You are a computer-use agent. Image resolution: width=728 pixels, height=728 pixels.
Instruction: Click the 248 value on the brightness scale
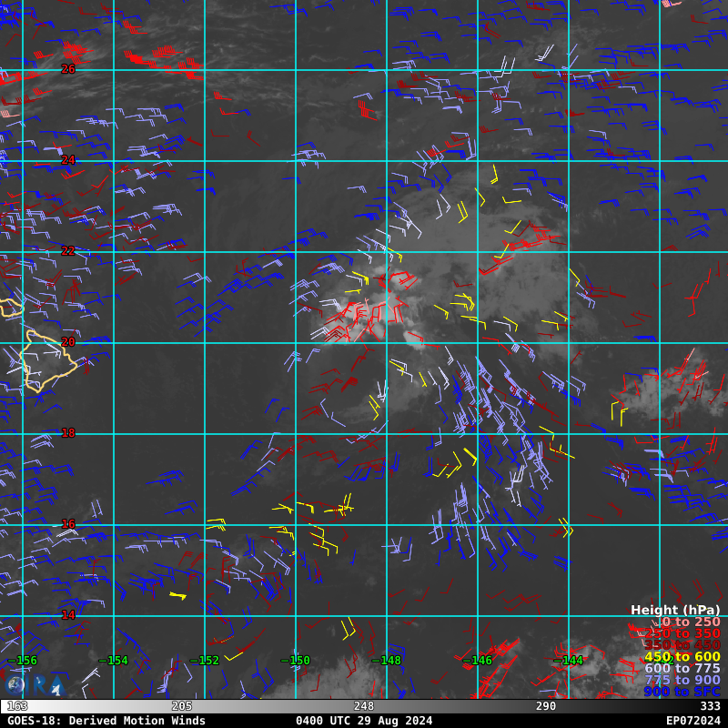363,706
